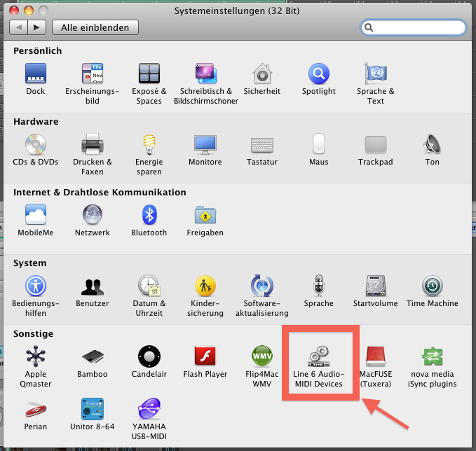Go forward with the right arrow button
The width and height of the screenshot is (476, 451).
pyautogui.click(x=36, y=27)
